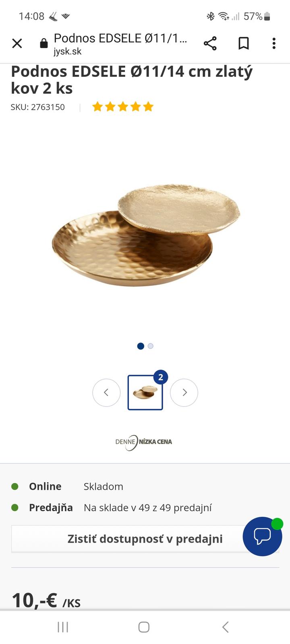
Task: Tap the five-star rating
Action: [123, 107]
